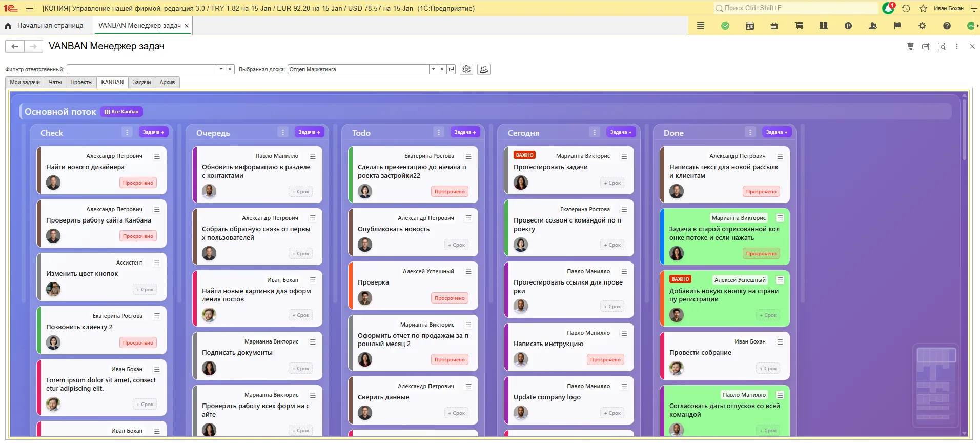
Task: Switch to Проекты tab
Action: pyautogui.click(x=81, y=82)
